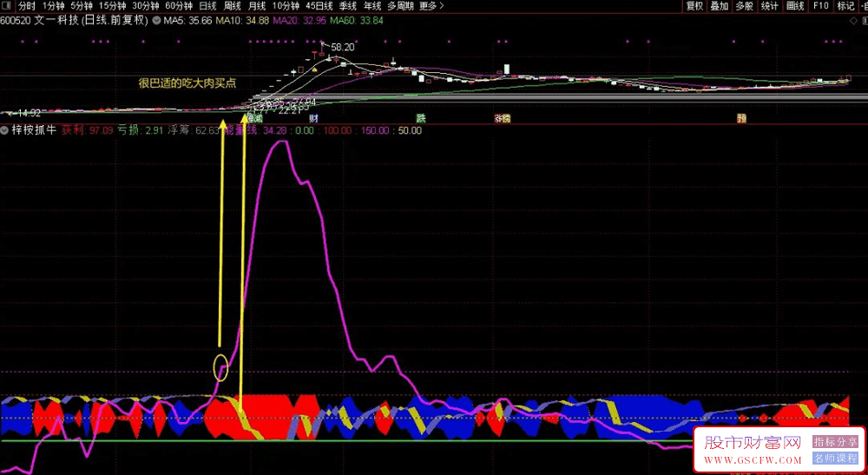Open the 复权 adjustment menu
The height and width of the screenshot is (475, 868).
tap(694, 5)
